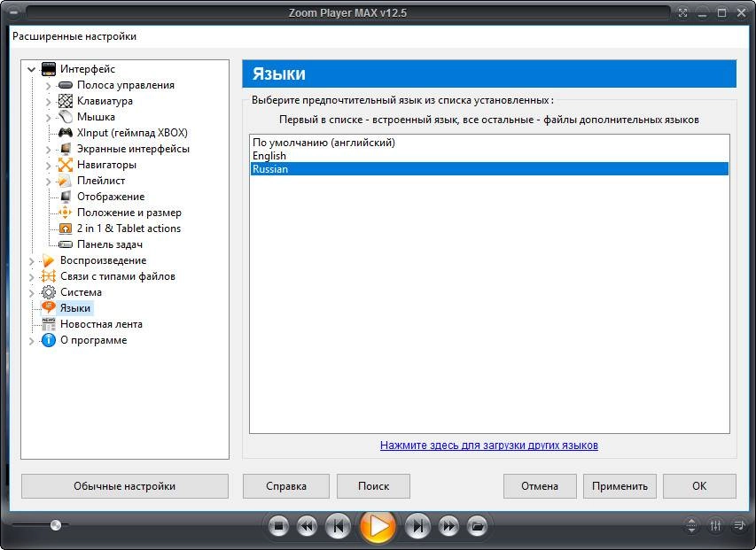Click the Система gear icon
756x550 pixels.
[49, 292]
